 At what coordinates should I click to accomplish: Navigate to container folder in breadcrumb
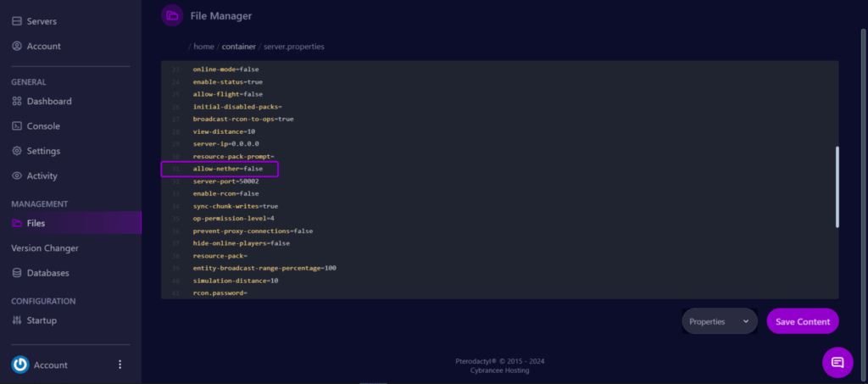pyautogui.click(x=238, y=47)
